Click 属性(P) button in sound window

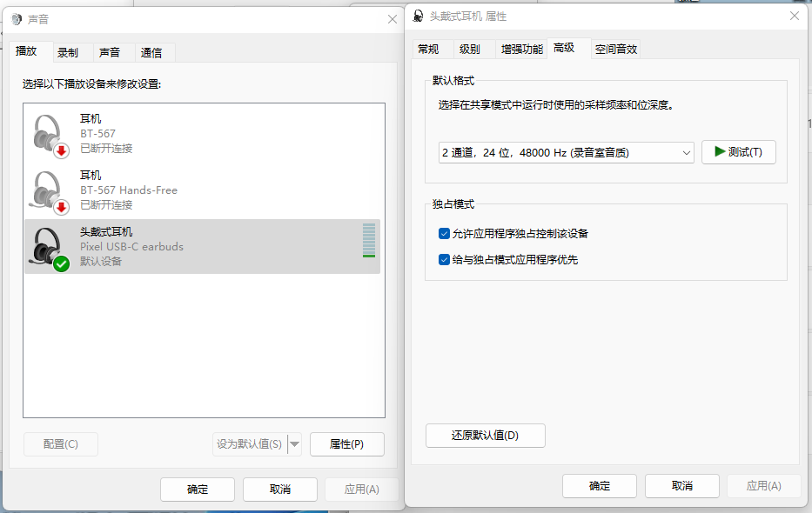click(x=347, y=444)
